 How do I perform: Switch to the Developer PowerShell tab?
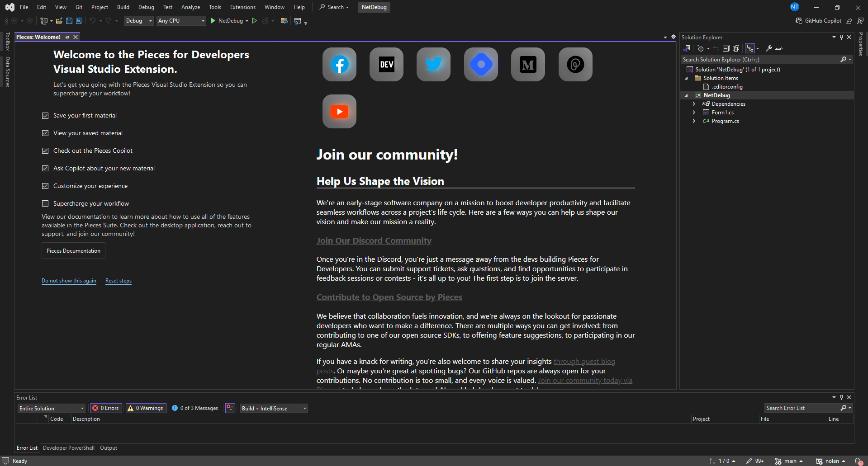coord(69,448)
